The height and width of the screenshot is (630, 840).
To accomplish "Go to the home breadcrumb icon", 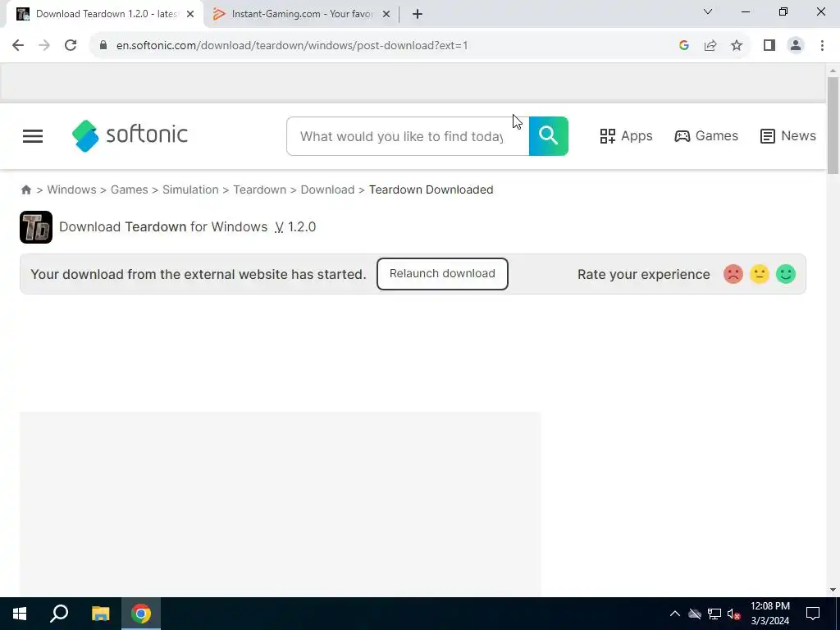I will click(x=25, y=189).
